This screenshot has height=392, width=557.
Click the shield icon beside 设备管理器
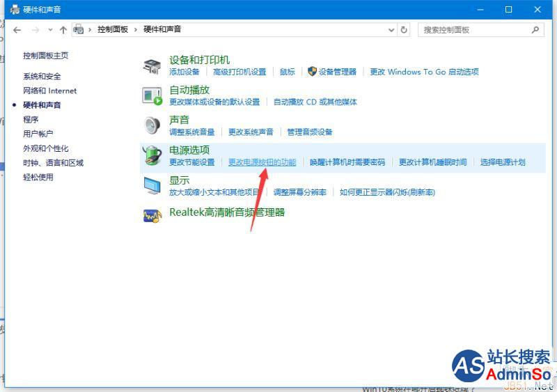[312, 72]
